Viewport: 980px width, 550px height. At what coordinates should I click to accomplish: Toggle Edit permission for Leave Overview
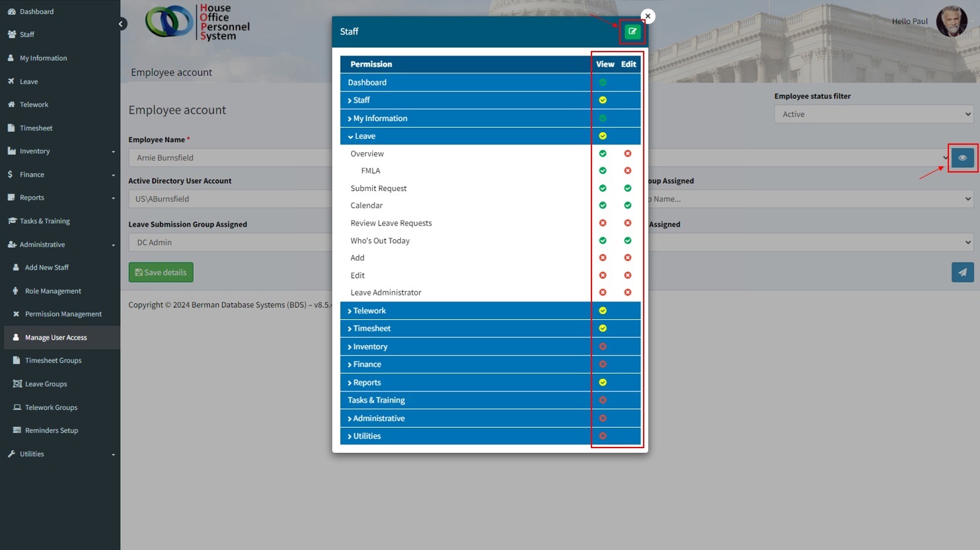[628, 153]
